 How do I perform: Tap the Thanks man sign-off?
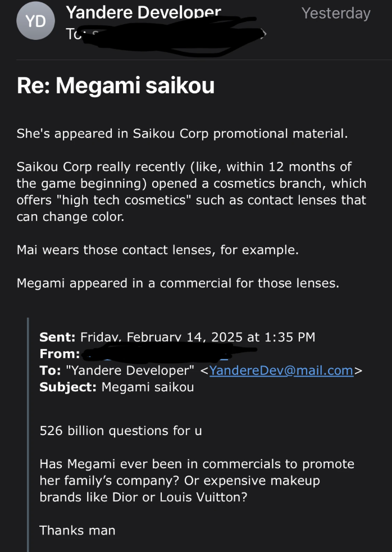[x=78, y=530]
